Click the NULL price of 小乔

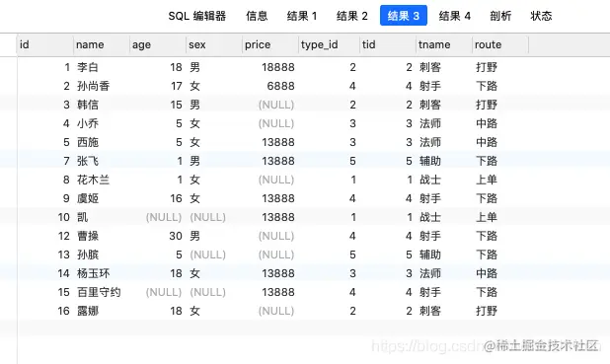[x=276, y=123]
